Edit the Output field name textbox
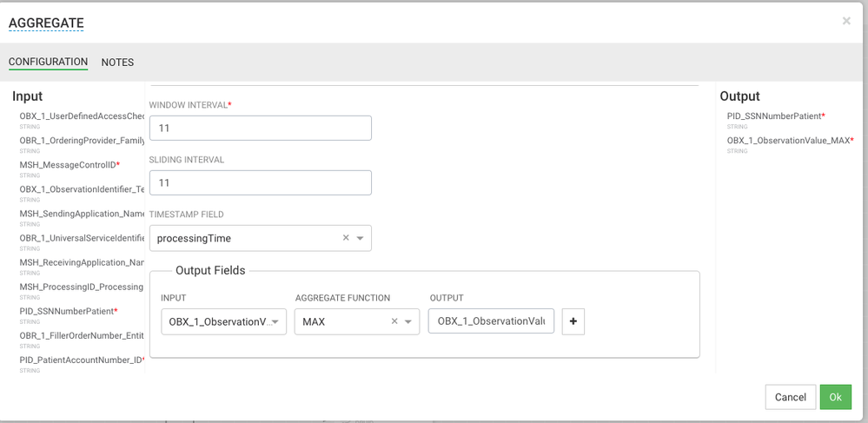868x423 pixels. [x=491, y=321]
